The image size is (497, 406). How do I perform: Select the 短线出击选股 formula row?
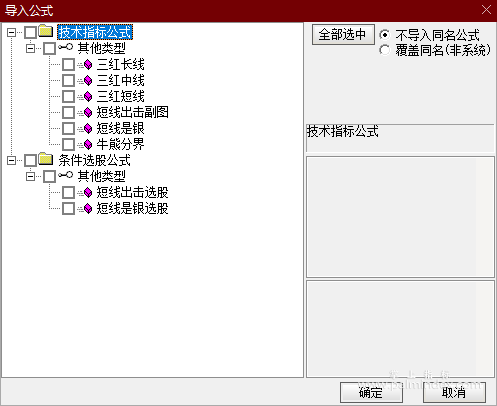[133, 192]
